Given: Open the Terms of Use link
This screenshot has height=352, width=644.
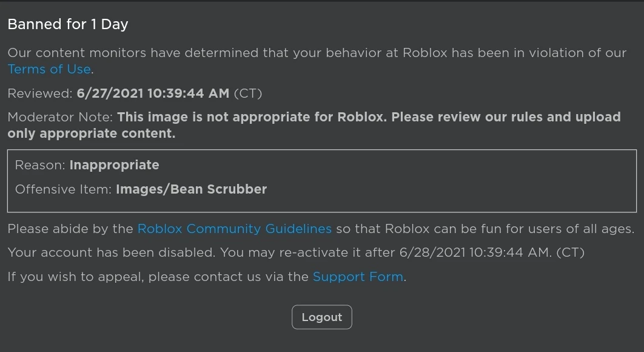Looking at the screenshot, I should point(49,69).
